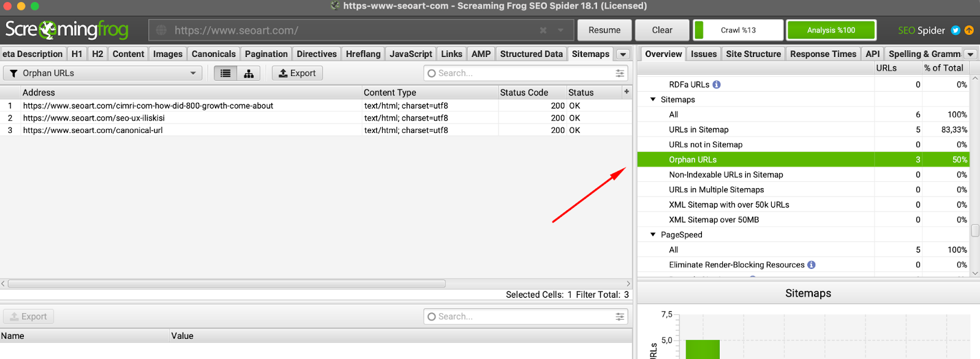Click the upper Export button

click(x=298, y=74)
